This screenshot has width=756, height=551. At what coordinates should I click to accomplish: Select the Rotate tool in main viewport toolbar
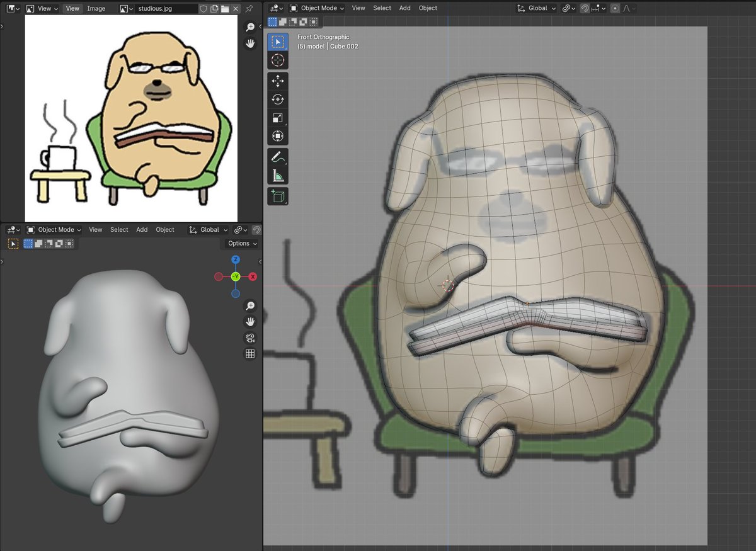click(x=277, y=99)
